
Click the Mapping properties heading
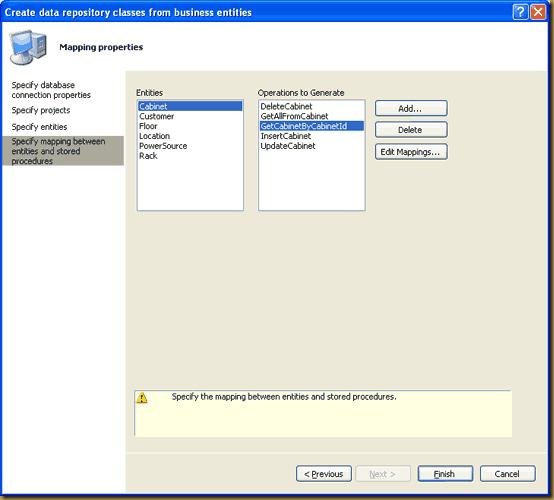click(x=101, y=47)
